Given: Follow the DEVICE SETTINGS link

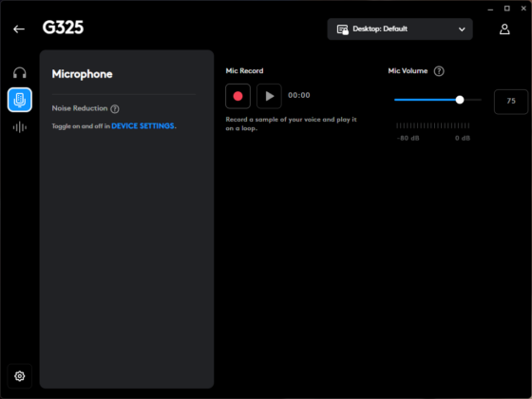Looking at the screenshot, I should click(142, 126).
